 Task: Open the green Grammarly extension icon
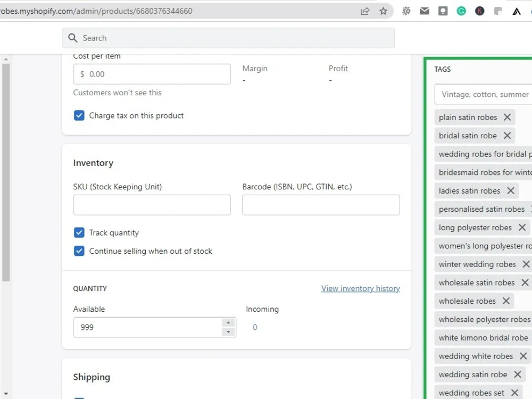[461, 11]
